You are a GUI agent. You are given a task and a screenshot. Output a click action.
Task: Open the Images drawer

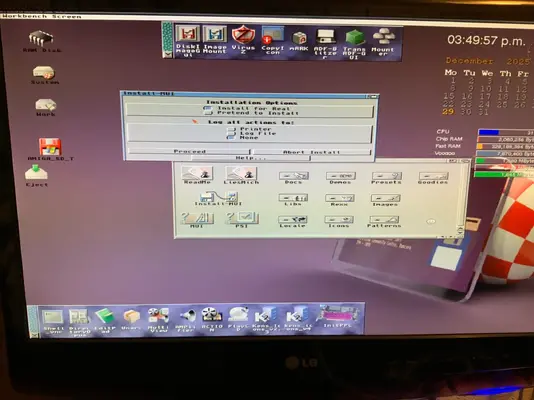(x=385, y=200)
